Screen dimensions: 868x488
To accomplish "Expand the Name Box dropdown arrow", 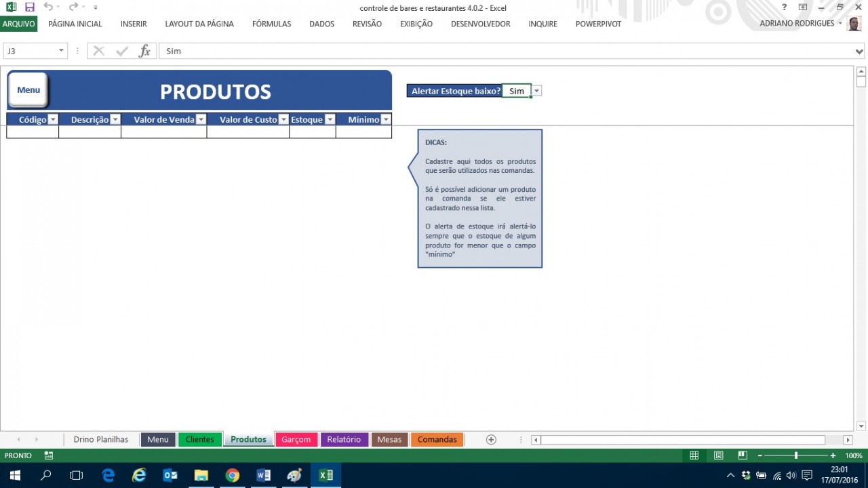I will click(61, 51).
